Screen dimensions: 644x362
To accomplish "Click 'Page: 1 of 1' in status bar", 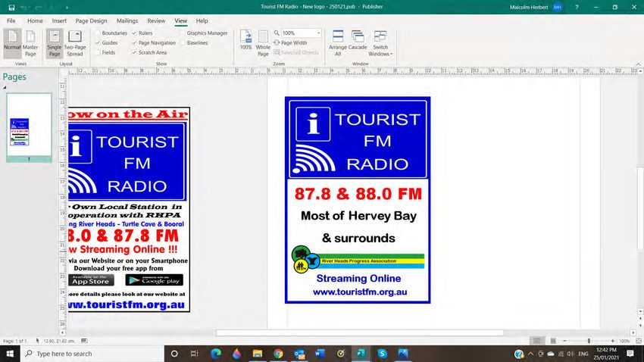I will [x=15, y=341].
